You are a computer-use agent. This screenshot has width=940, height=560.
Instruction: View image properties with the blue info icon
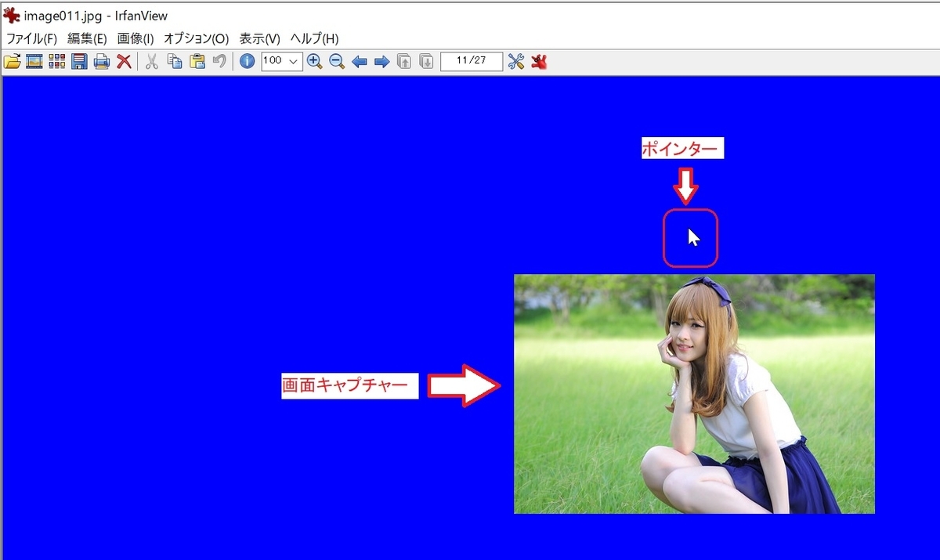click(247, 61)
